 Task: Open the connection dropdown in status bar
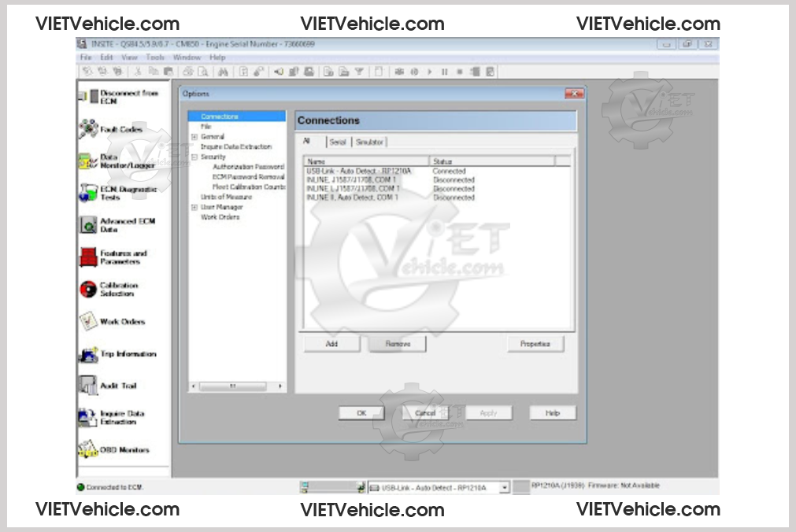(x=505, y=488)
